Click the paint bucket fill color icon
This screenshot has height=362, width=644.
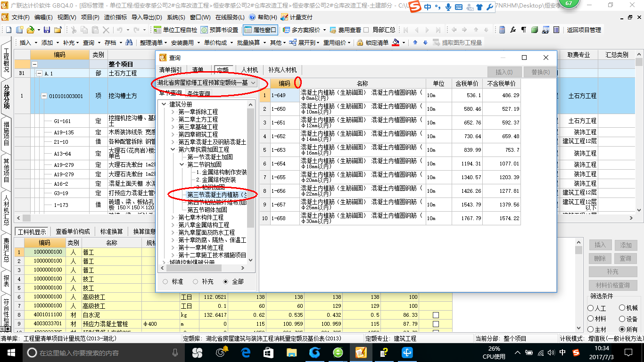pyautogui.click(x=396, y=42)
